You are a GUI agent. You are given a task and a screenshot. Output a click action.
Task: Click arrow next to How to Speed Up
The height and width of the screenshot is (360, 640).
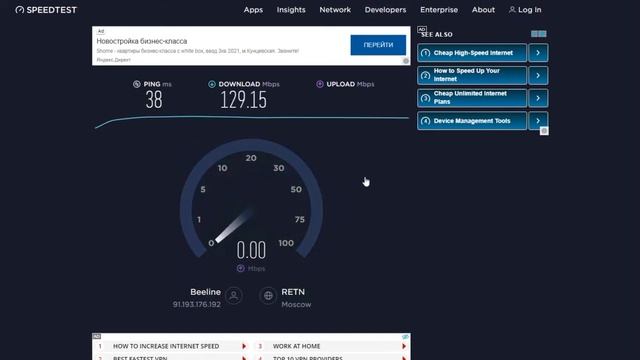click(x=538, y=76)
